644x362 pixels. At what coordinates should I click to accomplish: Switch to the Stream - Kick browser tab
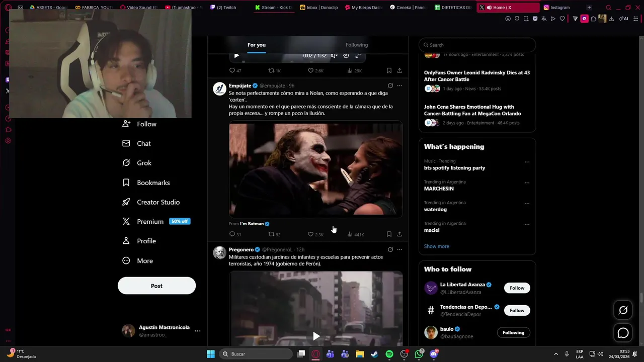click(273, 8)
